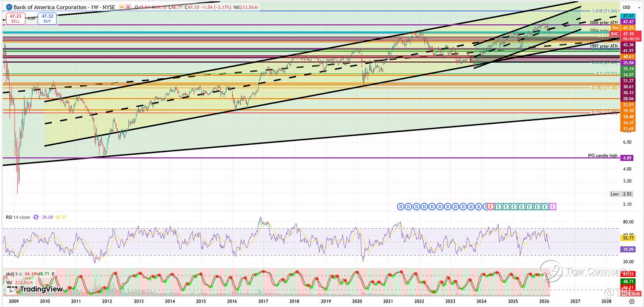Click 2016 on the time axis
This screenshot has height=307, width=644.
232,300
